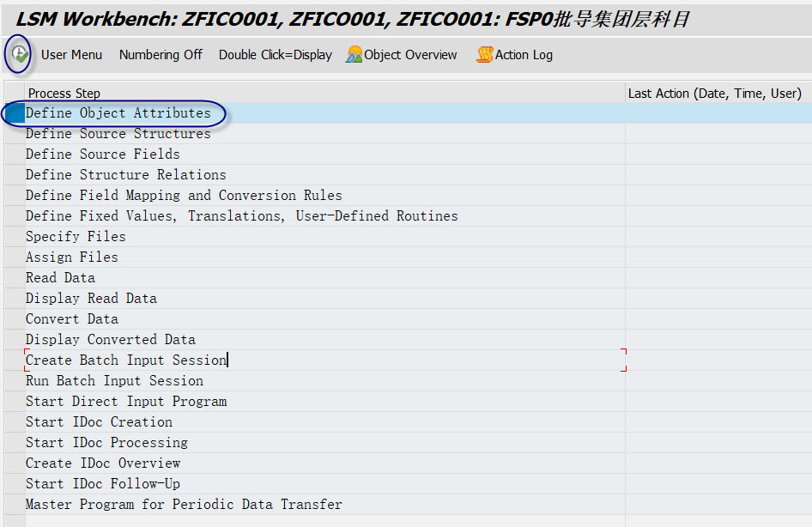Switch Double Click=Display mode
The width and height of the screenshot is (812, 527).
pyautogui.click(x=276, y=54)
